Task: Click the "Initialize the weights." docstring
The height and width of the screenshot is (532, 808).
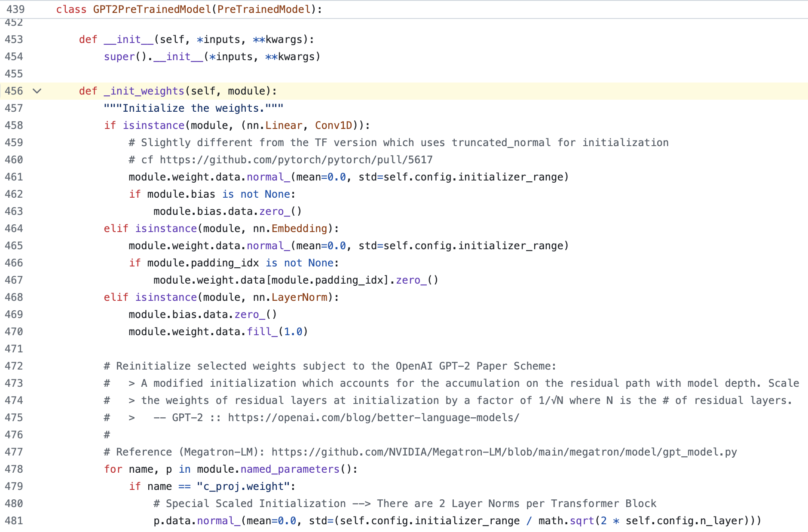Action: pos(193,108)
